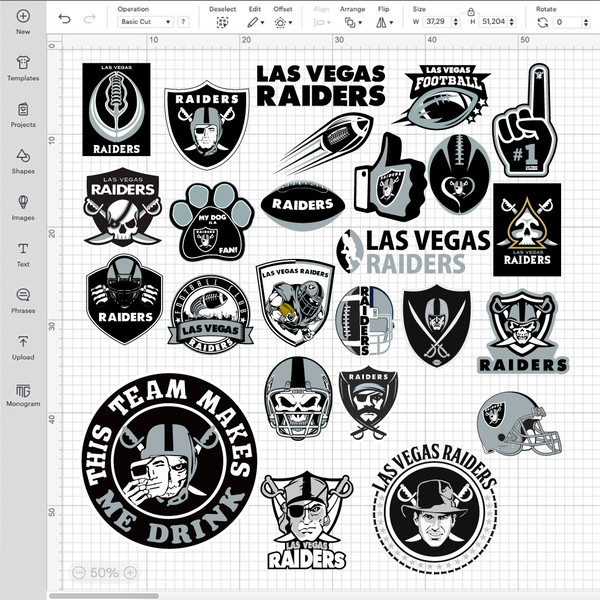Select the hexagon Raiders helmet badge
This screenshot has width=600, height=600.
pos(125,299)
